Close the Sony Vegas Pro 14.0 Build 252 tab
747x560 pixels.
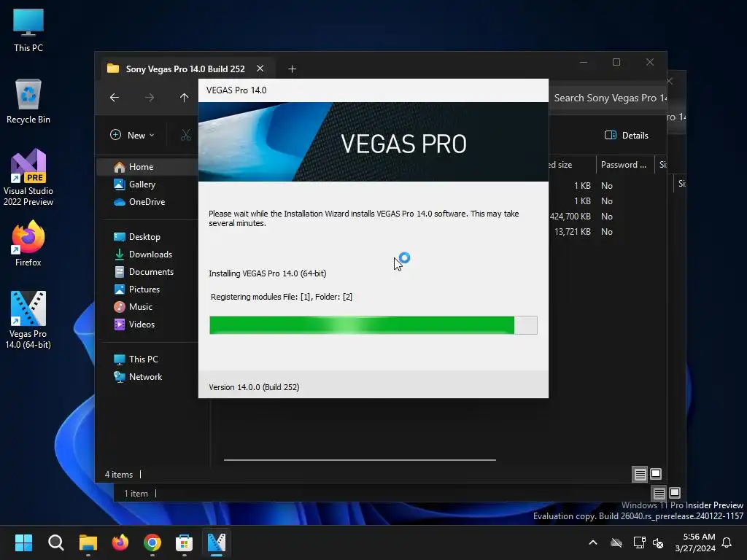coord(260,69)
